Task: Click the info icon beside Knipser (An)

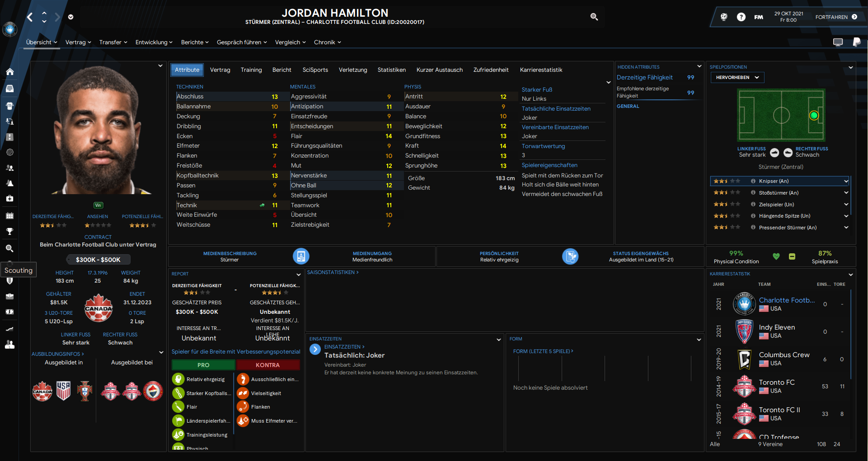Action: (753, 181)
